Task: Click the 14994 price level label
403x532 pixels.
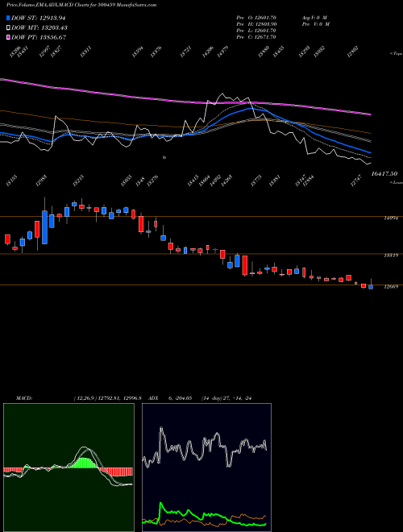Action: tap(391, 218)
